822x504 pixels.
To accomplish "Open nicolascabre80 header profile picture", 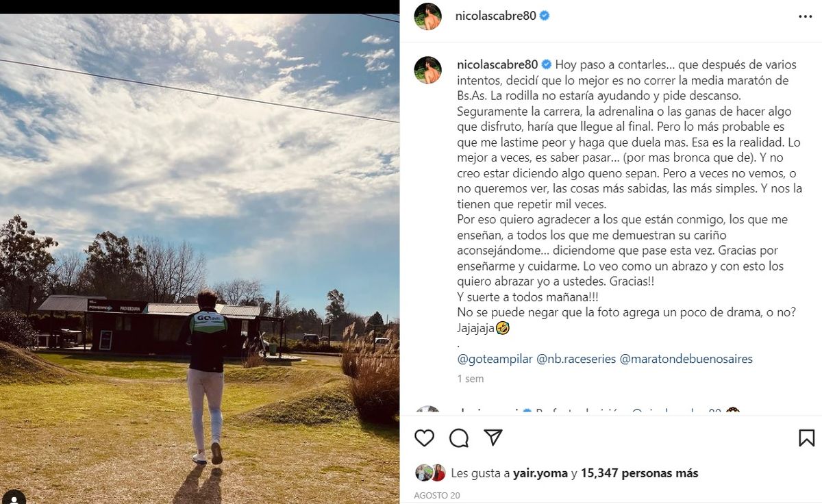I will (x=427, y=16).
